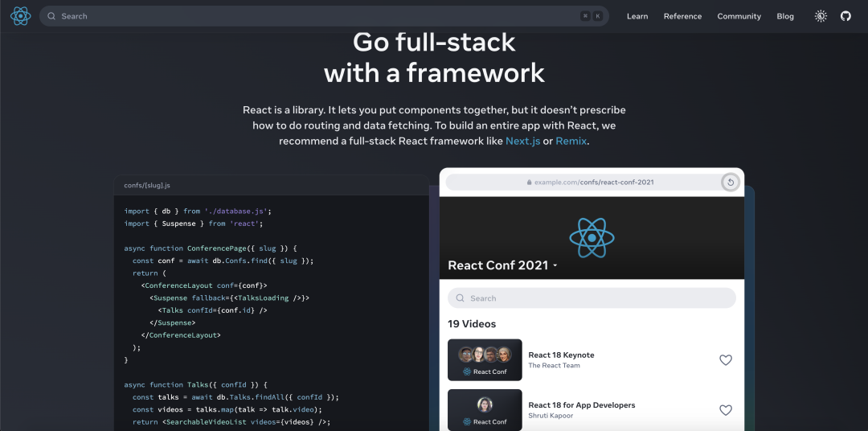Follow the Remix link
868x431 pixels.
pyautogui.click(x=571, y=141)
